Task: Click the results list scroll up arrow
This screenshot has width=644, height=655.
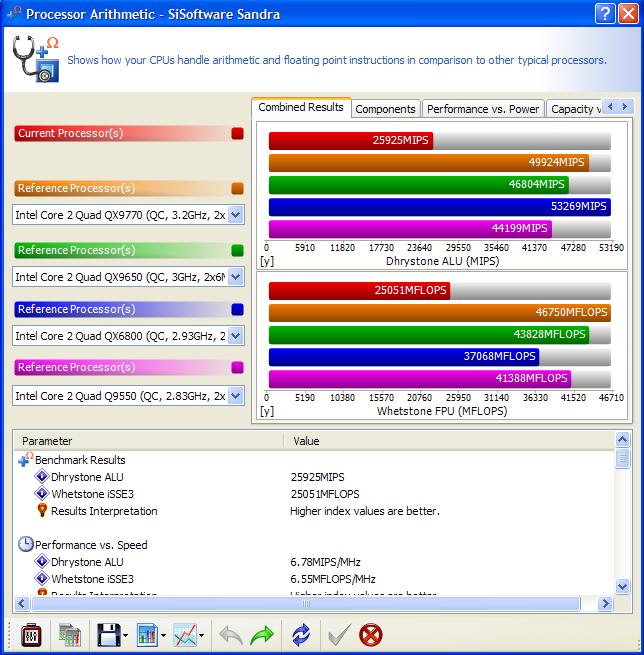Action: (x=622, y=439)
